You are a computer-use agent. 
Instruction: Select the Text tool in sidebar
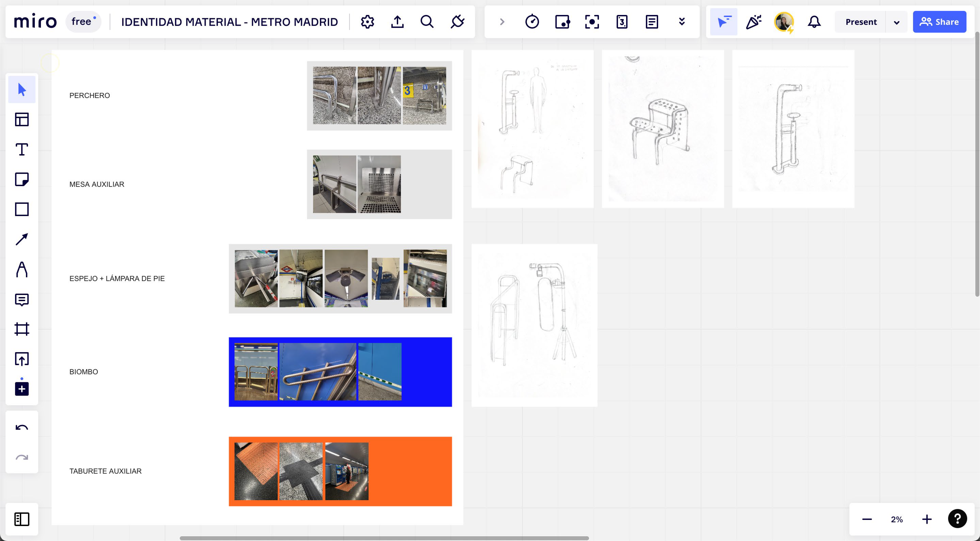point(22,149)
